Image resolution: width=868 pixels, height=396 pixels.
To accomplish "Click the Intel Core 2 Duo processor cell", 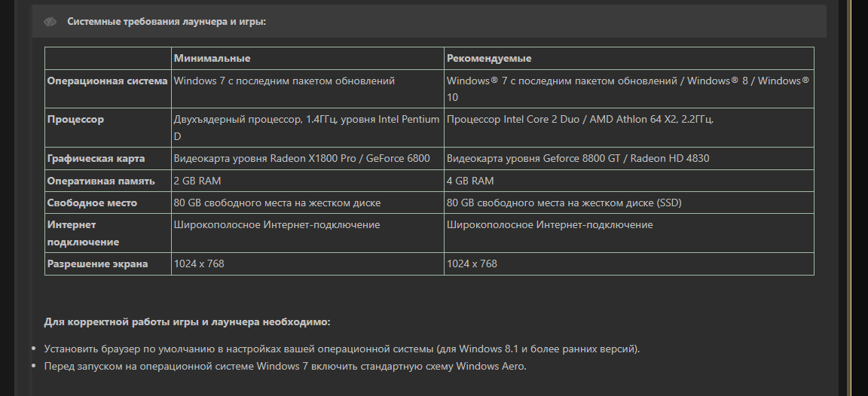I will pos(629,128).
